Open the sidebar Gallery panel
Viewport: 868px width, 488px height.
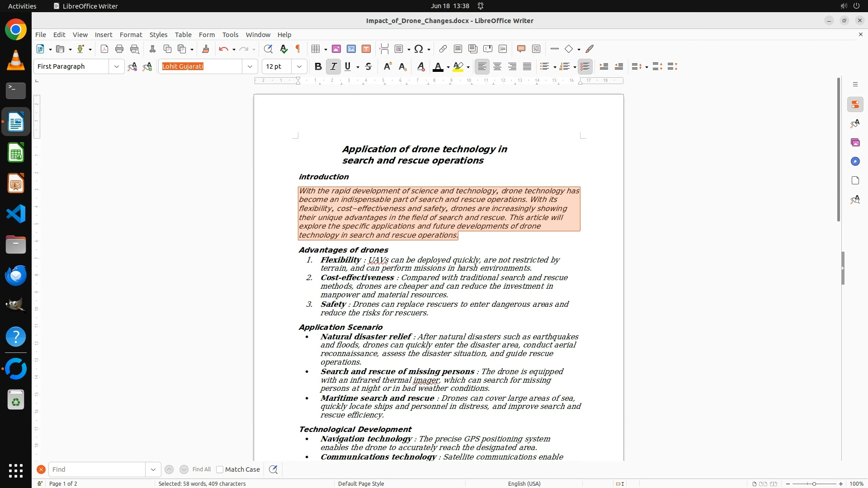coord(855,142)
